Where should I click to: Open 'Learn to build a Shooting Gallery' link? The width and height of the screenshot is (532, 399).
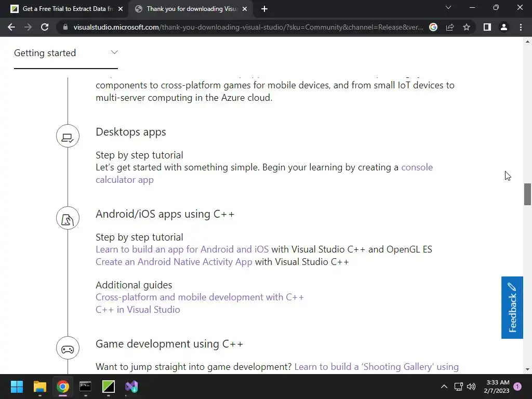point(377,367)
